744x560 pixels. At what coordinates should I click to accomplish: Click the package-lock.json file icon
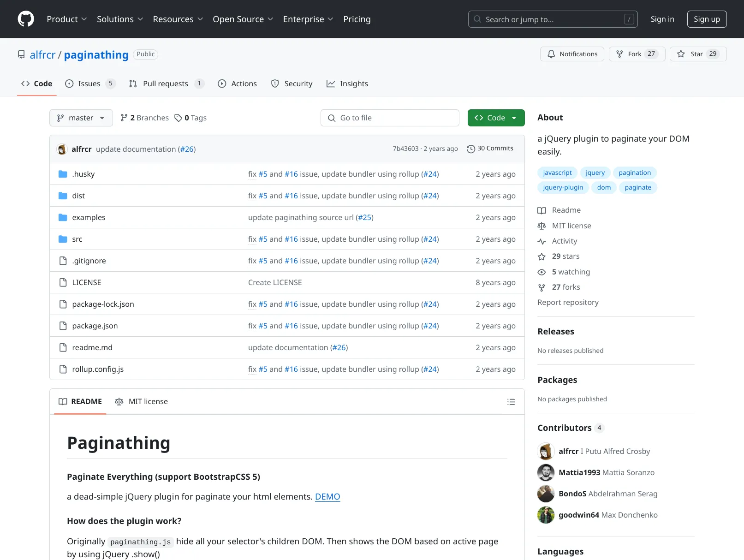pyautogui.click(x=63, y=304)
